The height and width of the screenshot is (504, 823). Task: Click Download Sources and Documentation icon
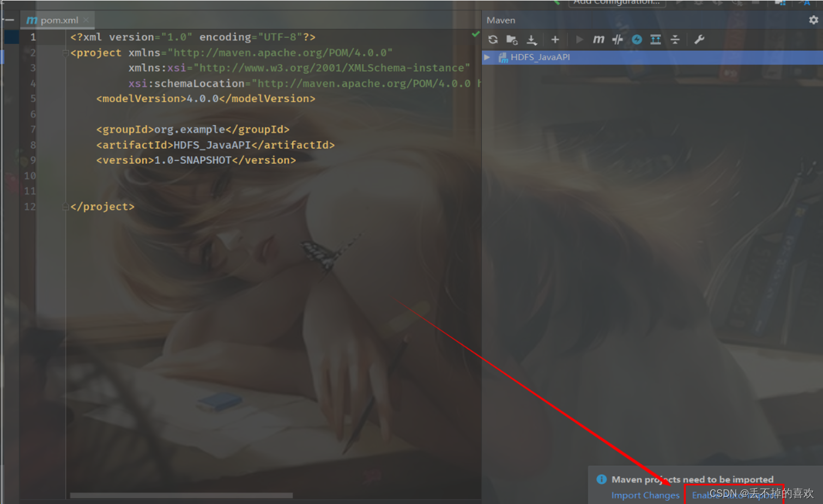pyautogui.click(x=532, y=39)
